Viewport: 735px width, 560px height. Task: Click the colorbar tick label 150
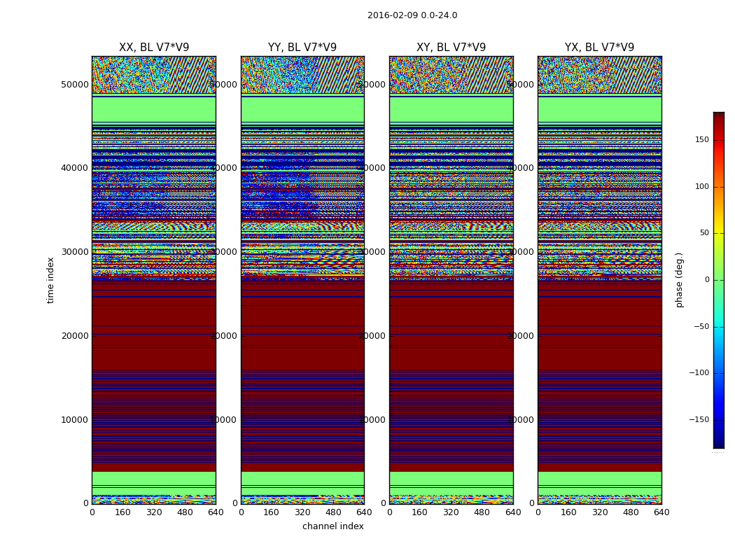[702, 139]
